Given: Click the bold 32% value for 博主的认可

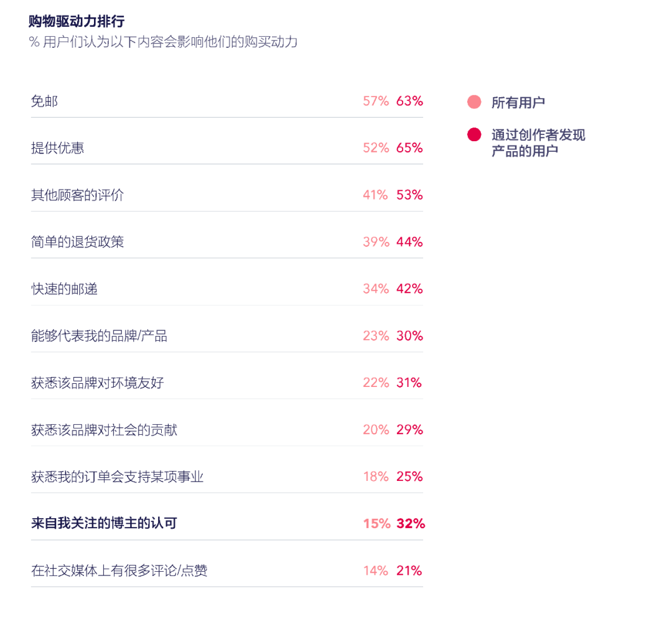Looking at the screenshot, I should [410, 524].
